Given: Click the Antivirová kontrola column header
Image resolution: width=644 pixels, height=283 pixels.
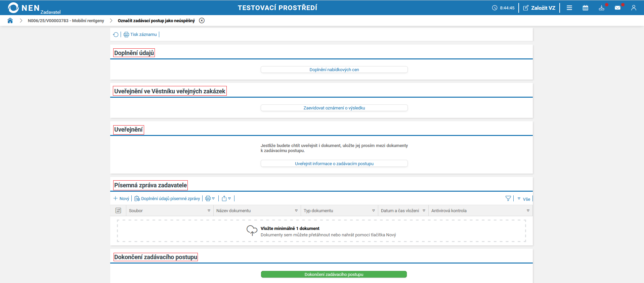Looking at the screenshot, I should (x=480, y=210).
